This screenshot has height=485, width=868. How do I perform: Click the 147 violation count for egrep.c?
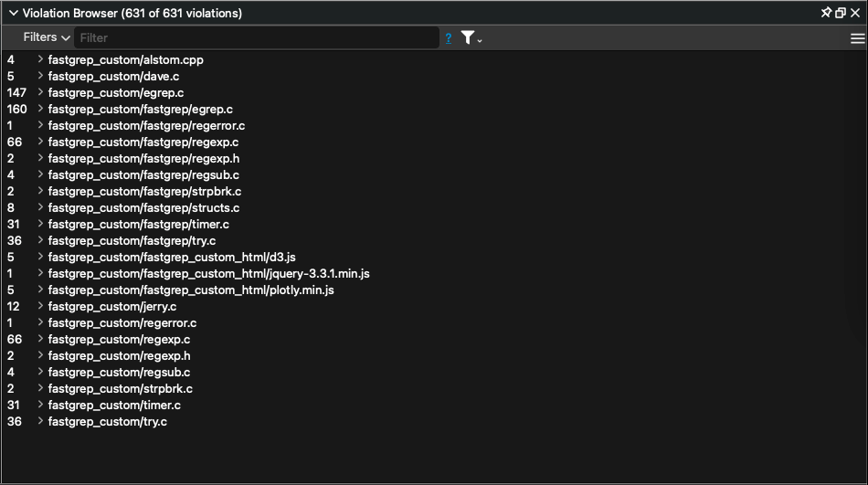click(x=16, y=92)
